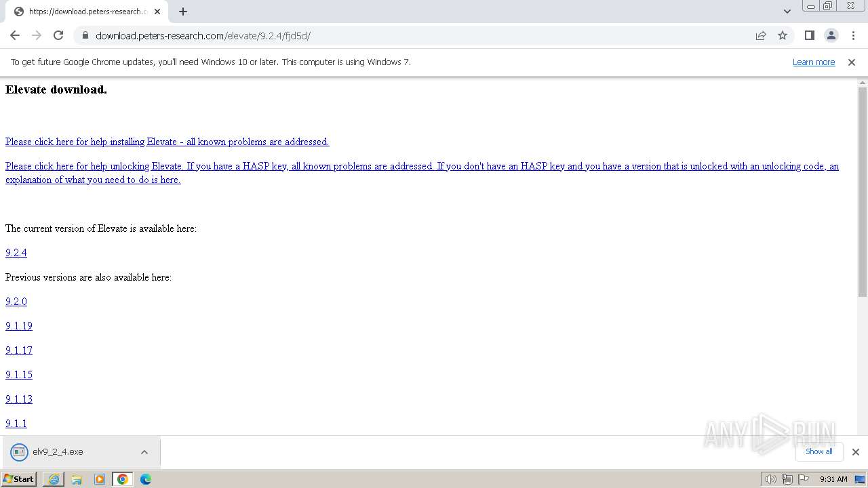Download current version 9.2.4
This screenshot has width=868, height=488.
(16, 253)
